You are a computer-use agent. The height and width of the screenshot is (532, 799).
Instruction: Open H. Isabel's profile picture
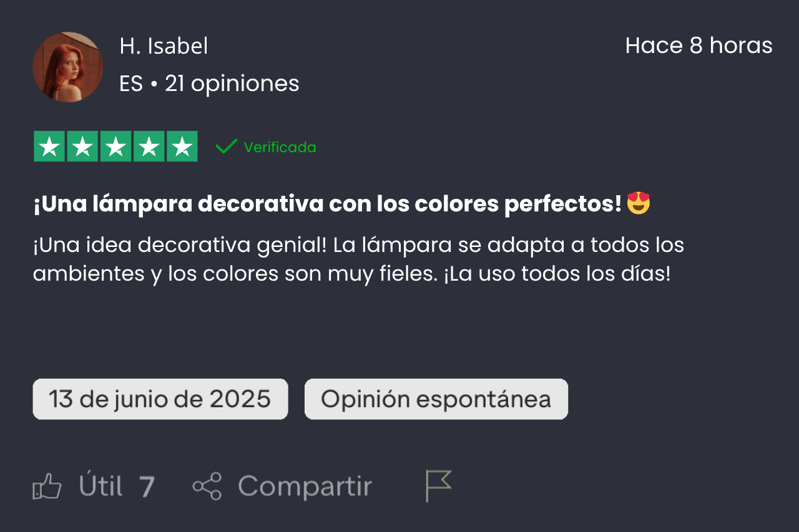pyautogui.click(x=67, y=67)
